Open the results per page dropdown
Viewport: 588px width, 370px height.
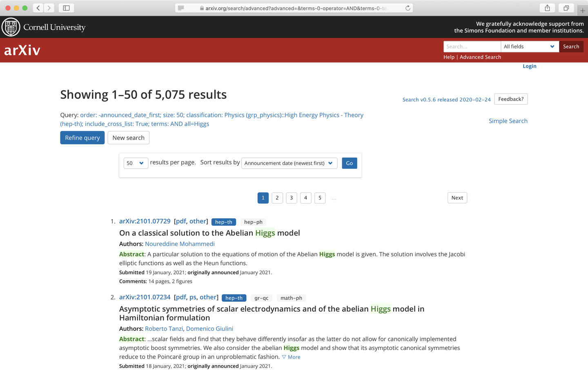[136, 163]
